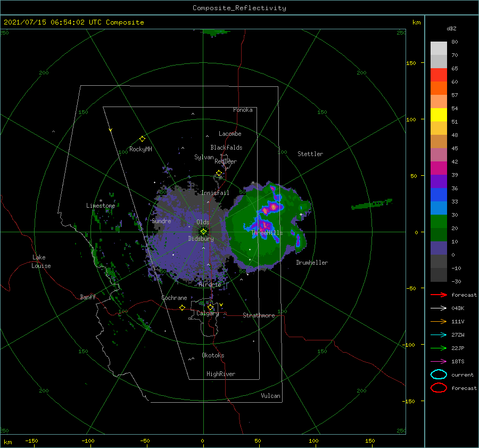The width and height of the screenshot is (479, 448).
Task: Click the yellow diamond marker beside RockyMH
Action: click(142, 139)
